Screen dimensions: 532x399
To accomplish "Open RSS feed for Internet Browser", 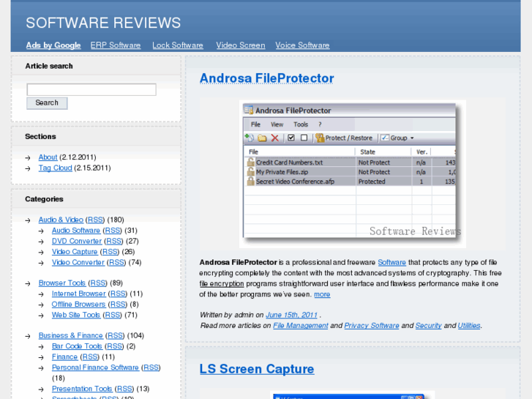I will [x=118, y=294].
